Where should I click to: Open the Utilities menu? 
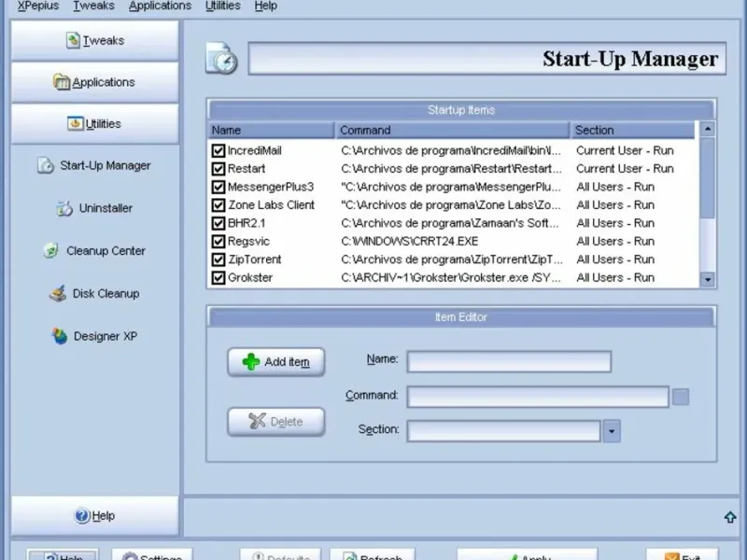[222, 6]
